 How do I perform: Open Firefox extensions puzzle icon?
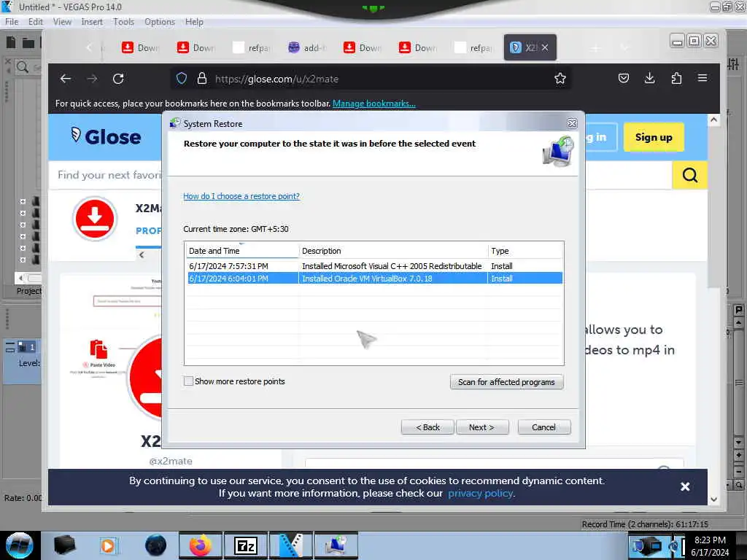[676, 78]
